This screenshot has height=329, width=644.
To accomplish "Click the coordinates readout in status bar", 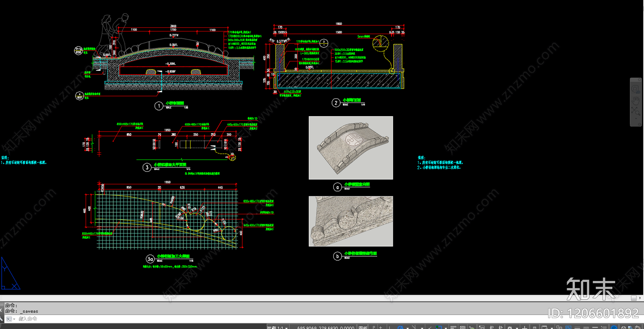I will pos(326,327).
